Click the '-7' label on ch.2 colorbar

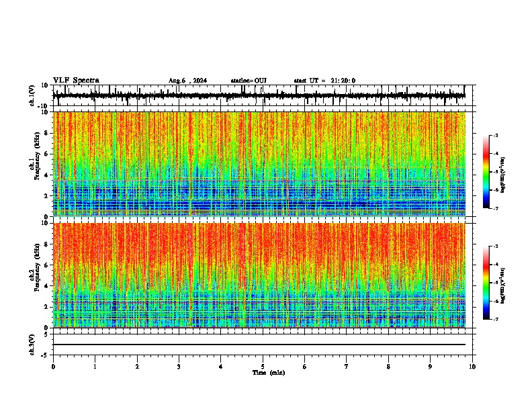pos(495,319)
